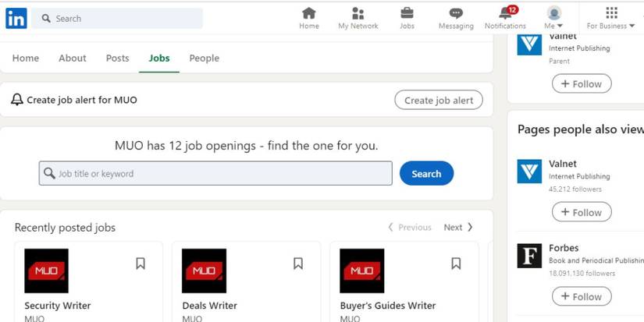Image resolution: width=644 pixels, height=322 pixels.
Task: Click the Valnet parent company logo
Action: 529,44
